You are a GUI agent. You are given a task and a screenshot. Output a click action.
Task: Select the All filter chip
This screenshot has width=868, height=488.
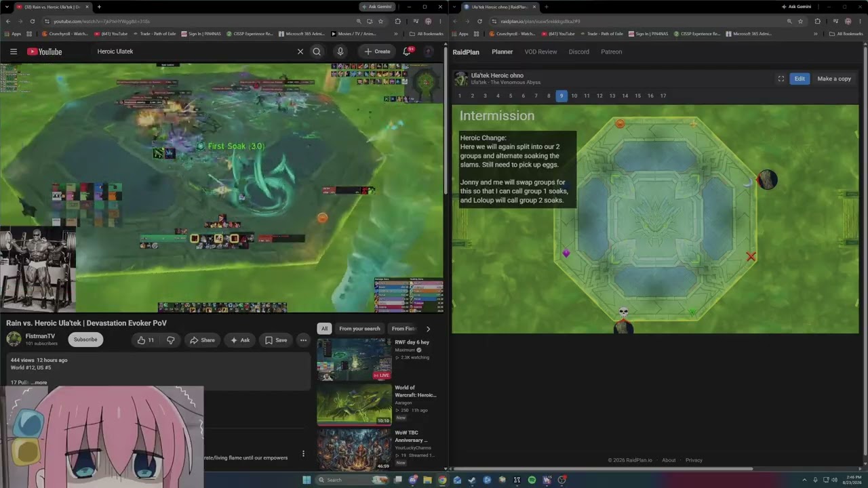[x=324, y=329]
